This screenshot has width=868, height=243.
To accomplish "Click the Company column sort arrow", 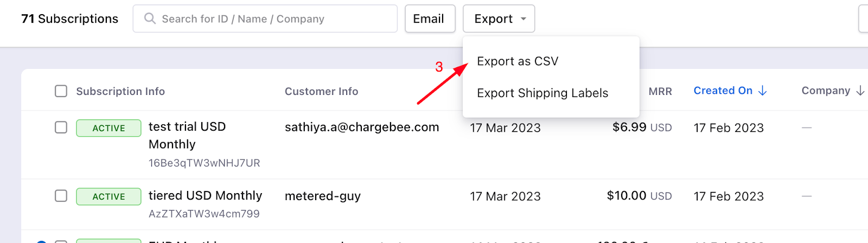I will point(860,91).
